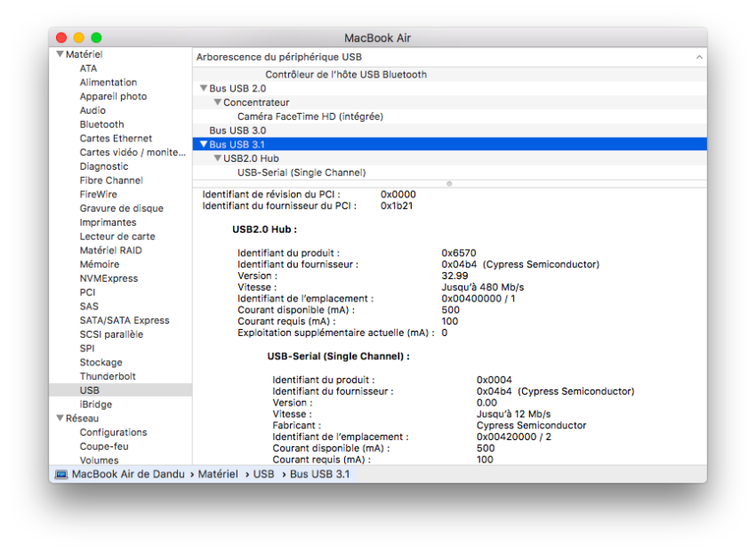Click the split-pane divider handle dot
Screen dimensions: 756x553
449,184
